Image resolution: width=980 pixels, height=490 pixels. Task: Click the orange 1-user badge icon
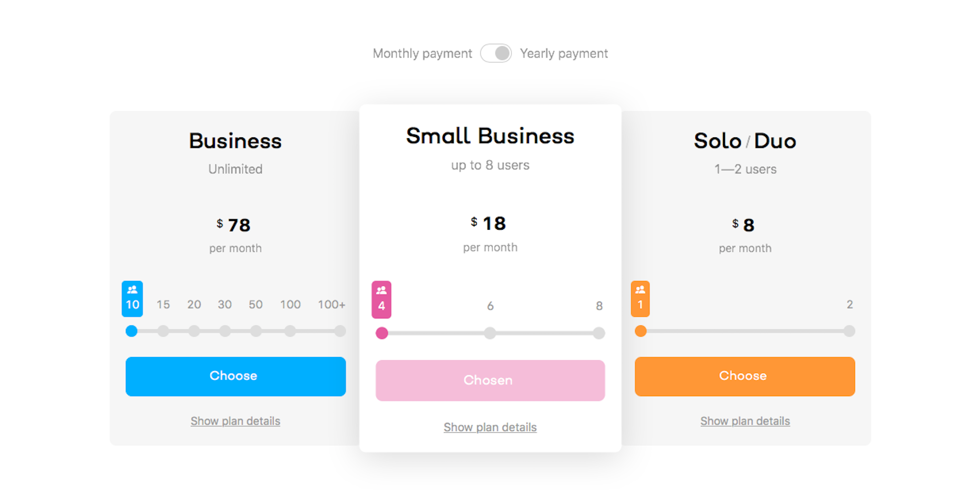640,299
